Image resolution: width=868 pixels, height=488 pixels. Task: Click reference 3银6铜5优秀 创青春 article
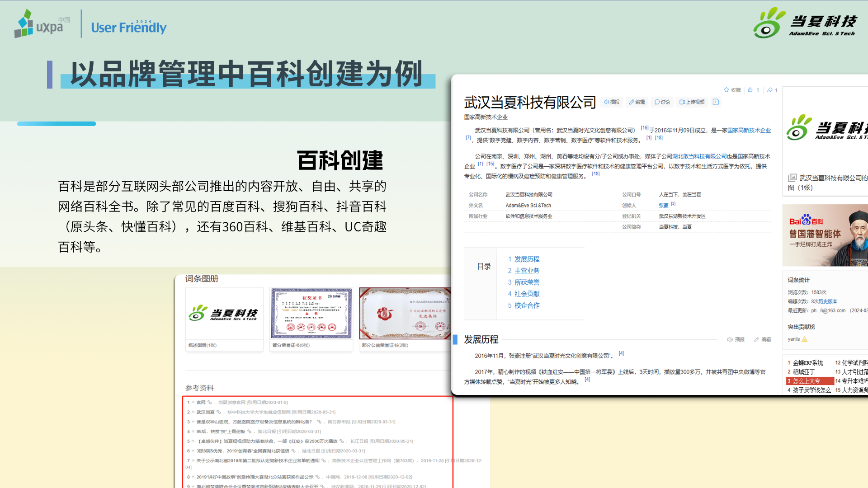[242, 451]
